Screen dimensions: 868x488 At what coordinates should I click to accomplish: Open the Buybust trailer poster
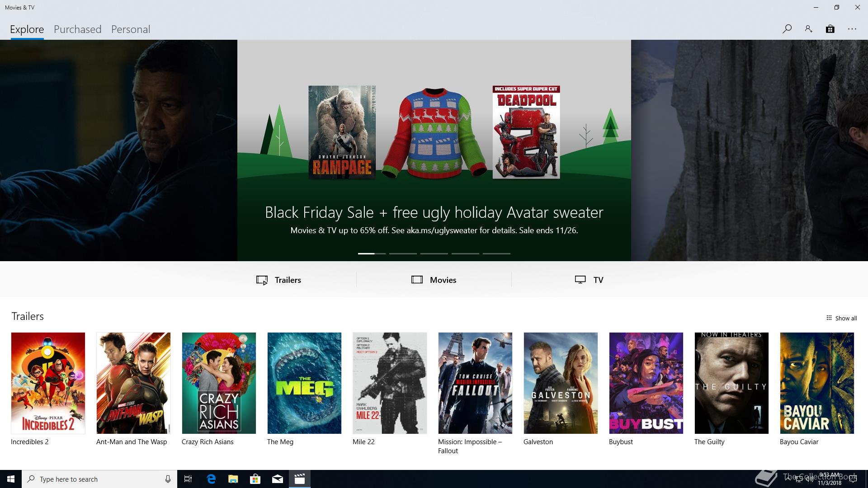pos(646,383)
